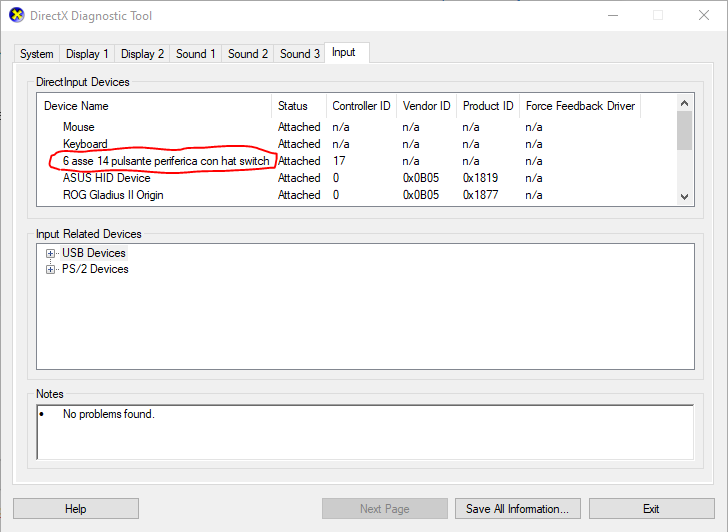
Task: Click the Exit button
Action: pos(651,509)
